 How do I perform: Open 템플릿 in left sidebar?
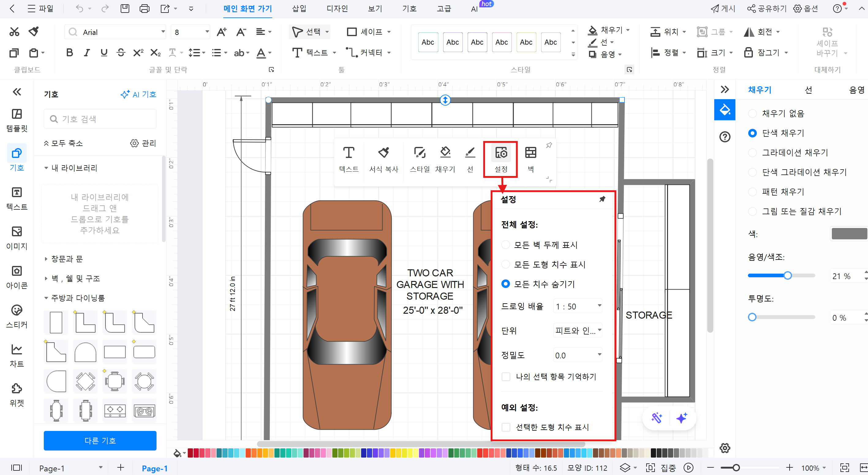pyautogui.click(x=17, y=121)
